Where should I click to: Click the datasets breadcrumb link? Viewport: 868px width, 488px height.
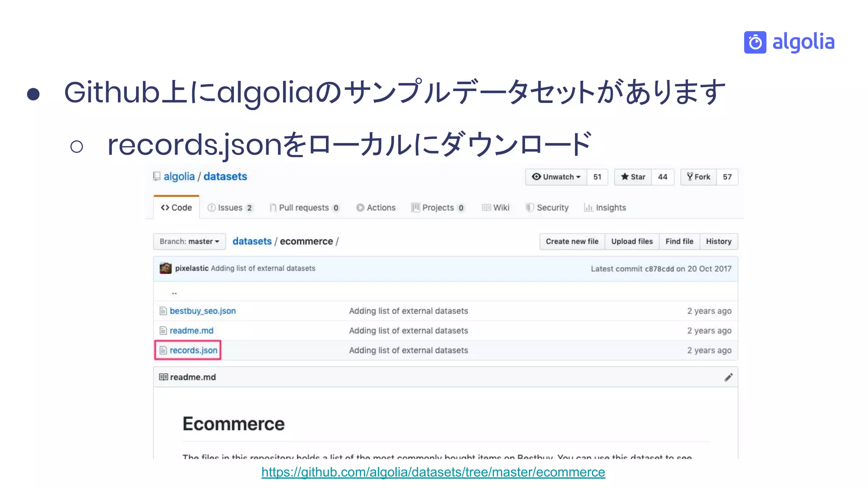[252, 241]
